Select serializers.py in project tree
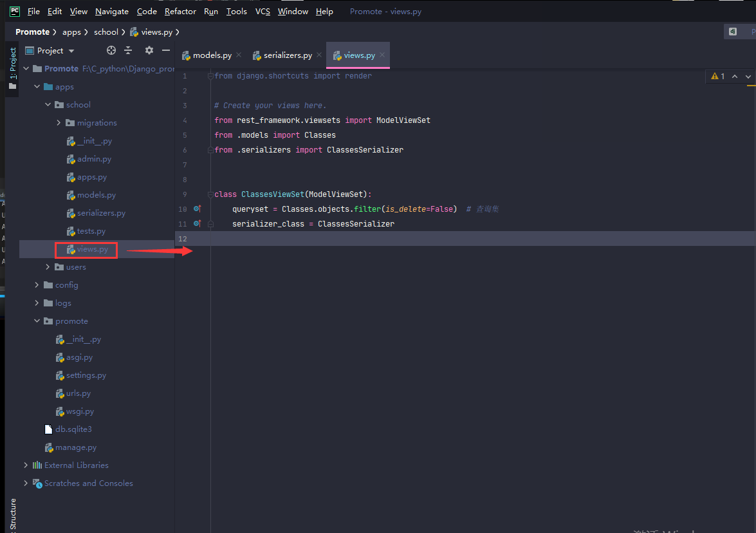Image resolution: width=756 pixels, height=533 pixels. pos(96,212)
